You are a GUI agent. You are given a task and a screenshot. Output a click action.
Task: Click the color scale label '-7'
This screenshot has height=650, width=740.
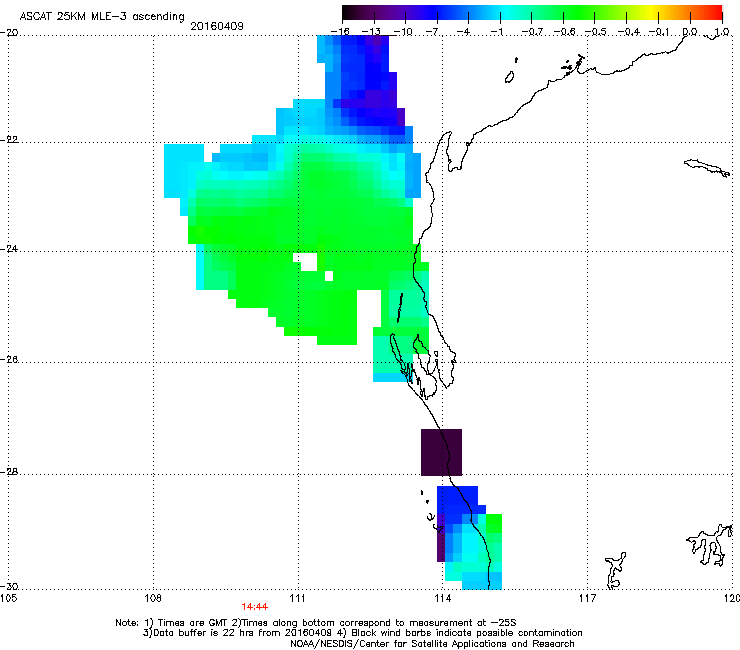click(432, 32)
